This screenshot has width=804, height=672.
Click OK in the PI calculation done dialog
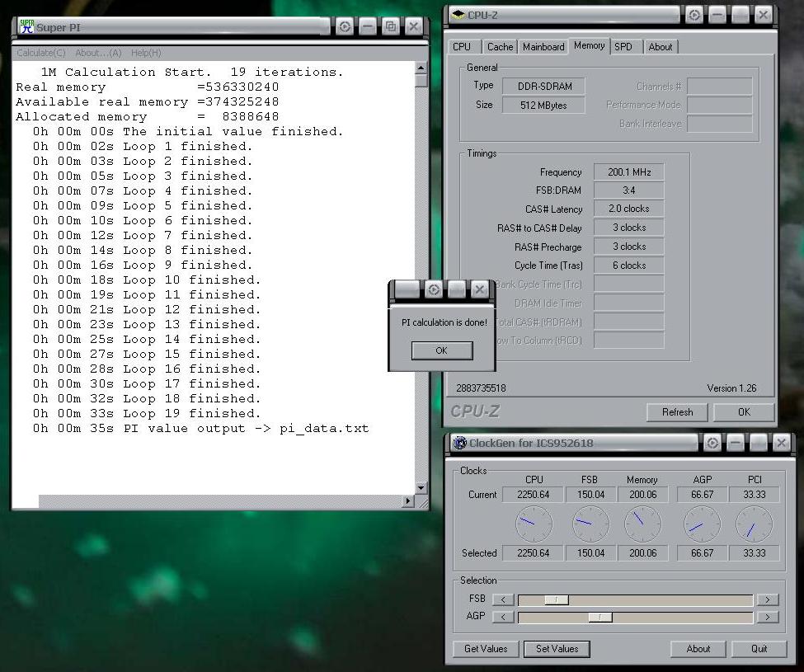click(441, 350)
